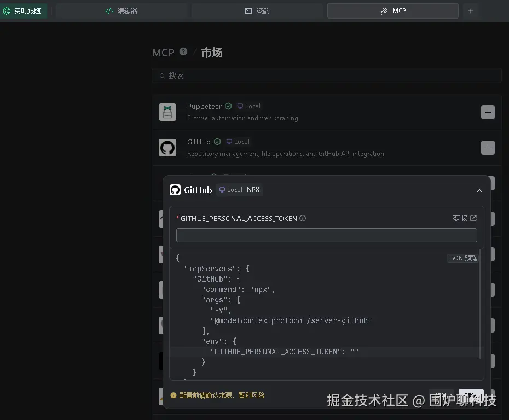This screenshot has height=420, width=509.
Task: Click the NPX type selector in the dialog
Action: tap(253, 190)
